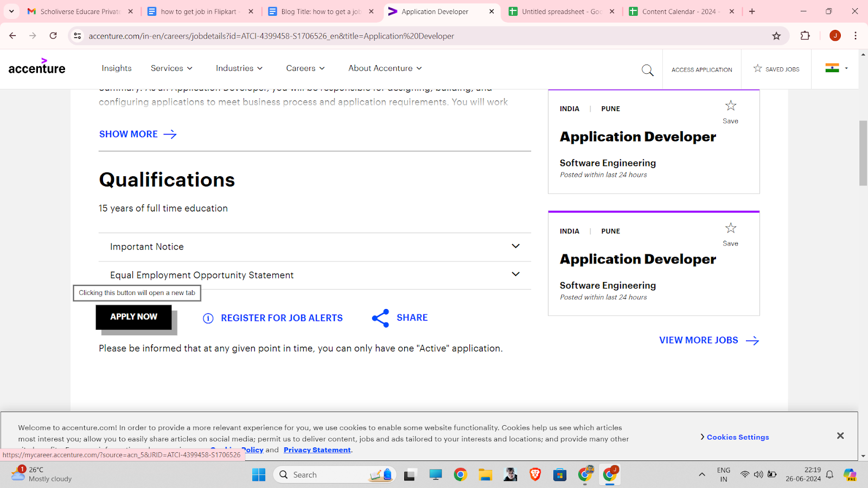
Task: Click the Share link
Action: [412, 318]
